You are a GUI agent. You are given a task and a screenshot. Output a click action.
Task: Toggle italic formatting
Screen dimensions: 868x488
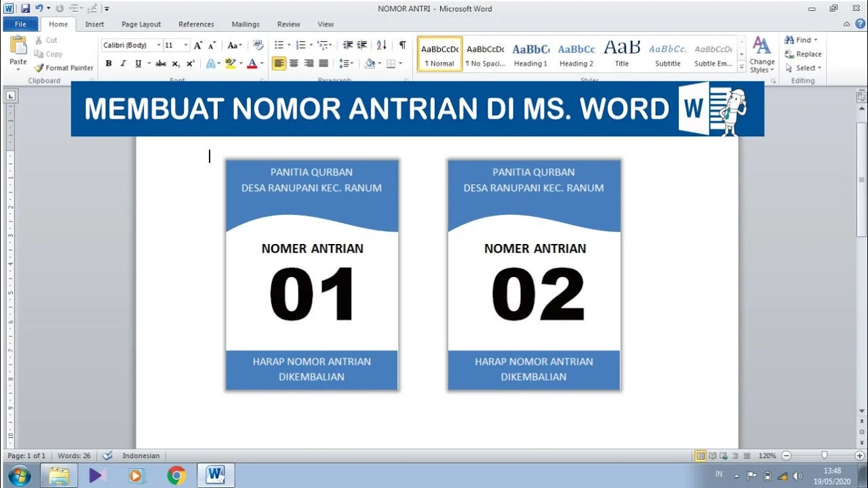[x=123, y=64]
